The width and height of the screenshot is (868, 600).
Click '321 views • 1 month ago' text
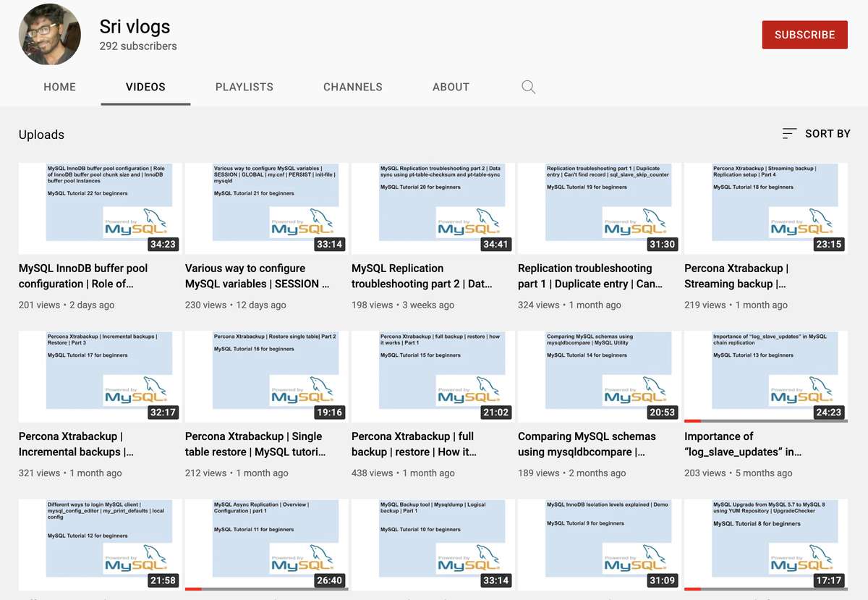tap(70, 473)
